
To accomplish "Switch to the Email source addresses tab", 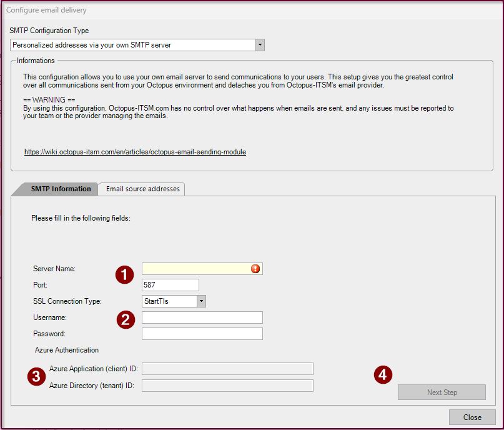I will [x=142, y=189].
